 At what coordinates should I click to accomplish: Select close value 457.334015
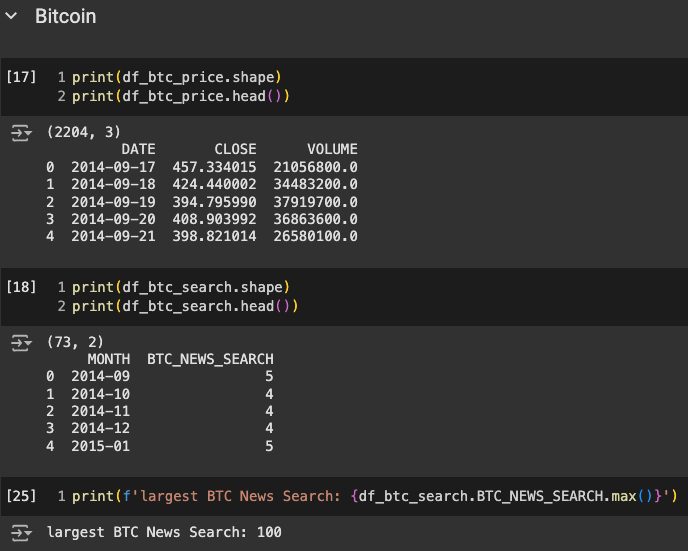(214, 167)
